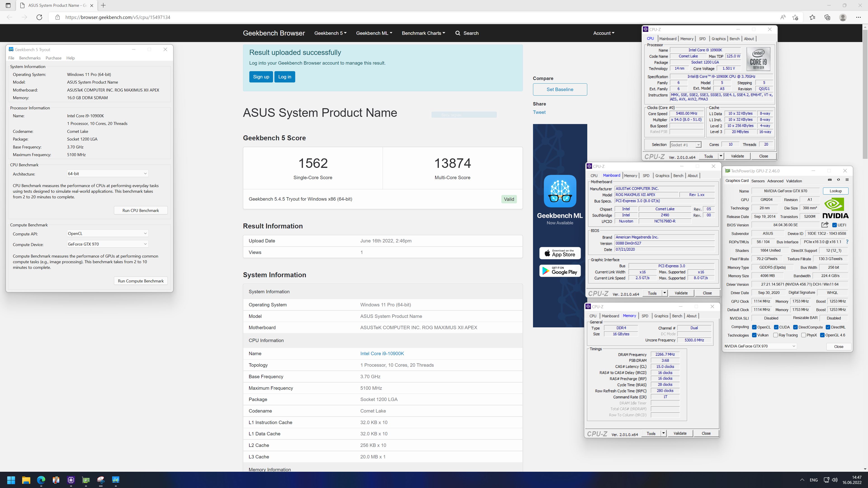This screenshot has width=868, height=488.
Task: Click the site lock icon in address bar
Action: 58,17
